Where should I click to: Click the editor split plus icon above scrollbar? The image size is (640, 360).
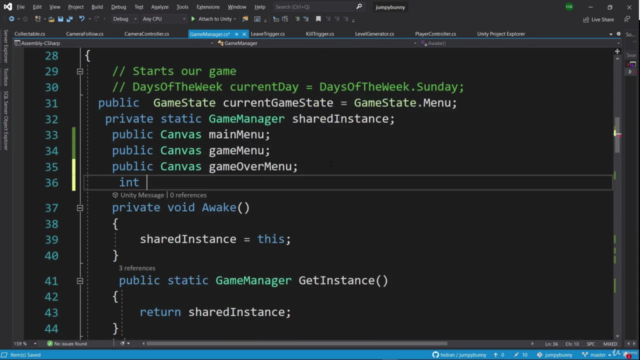point(617,51)
